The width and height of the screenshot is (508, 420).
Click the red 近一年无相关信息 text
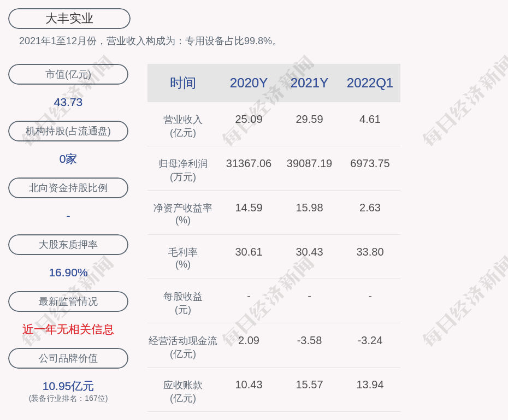point(68,329)
